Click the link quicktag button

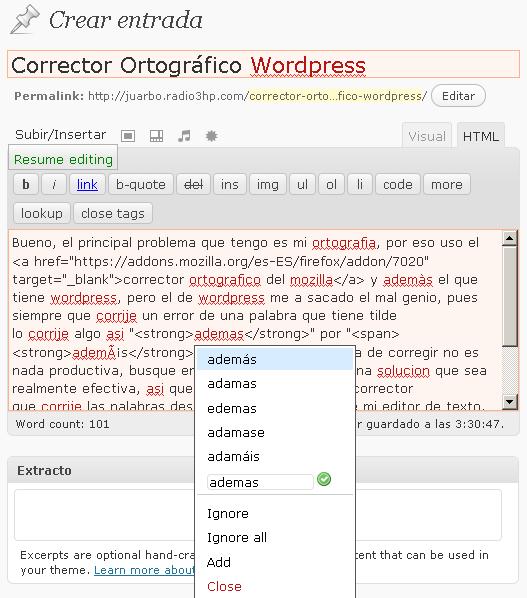point(87,185)
